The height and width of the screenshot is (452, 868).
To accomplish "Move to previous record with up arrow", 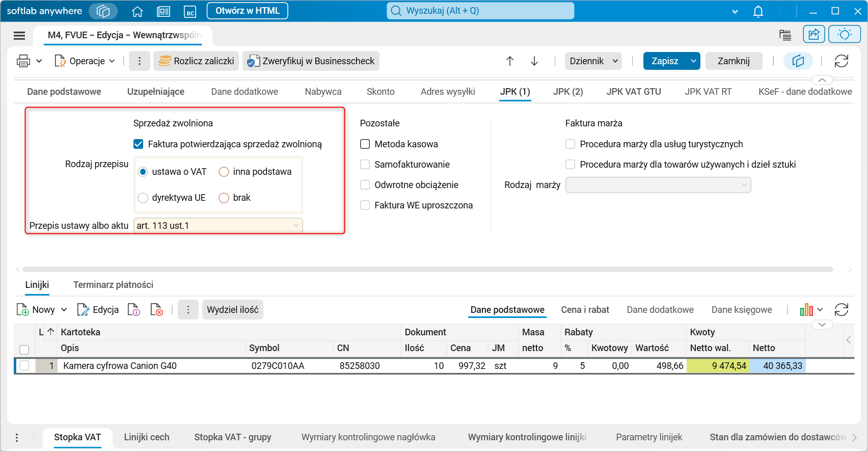I will (510, 61).
